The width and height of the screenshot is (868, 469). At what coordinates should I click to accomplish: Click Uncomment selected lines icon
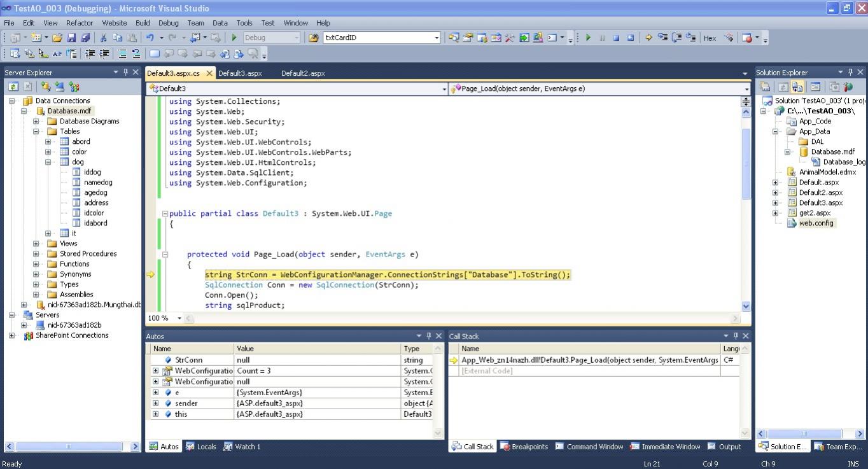pyautogui.click(x=136, y=53)
